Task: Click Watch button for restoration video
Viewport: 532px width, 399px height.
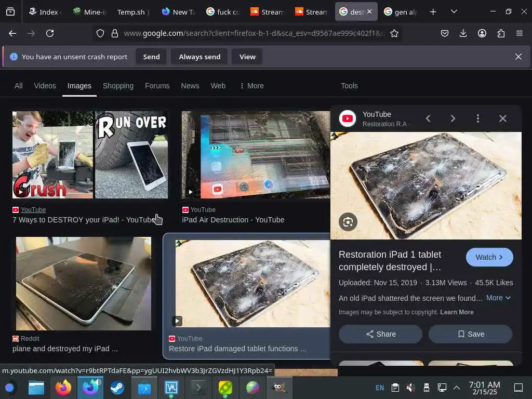Action: coord(489,257)
